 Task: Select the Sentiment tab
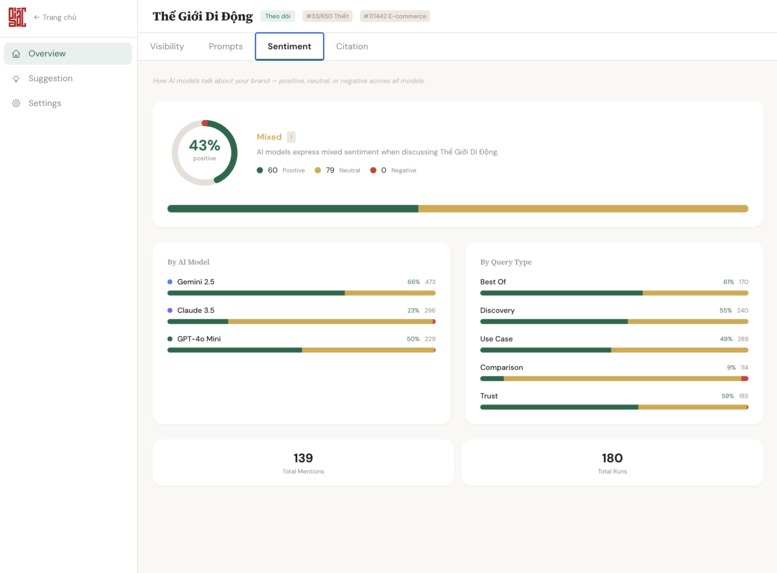click(289, 47)
